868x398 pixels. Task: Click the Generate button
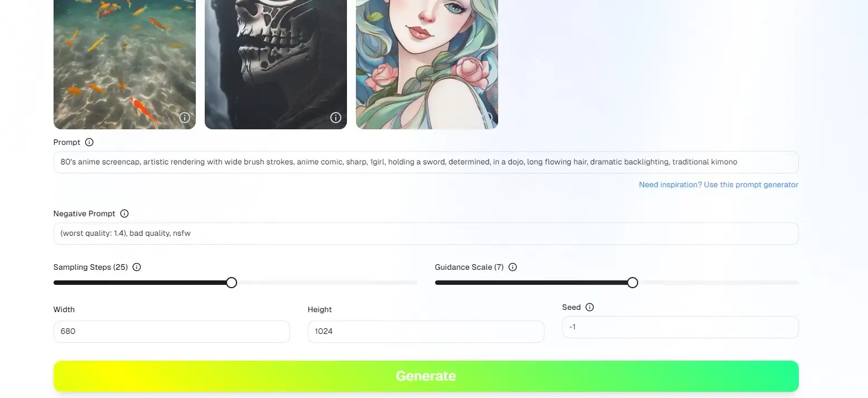(x=426, y=376)
